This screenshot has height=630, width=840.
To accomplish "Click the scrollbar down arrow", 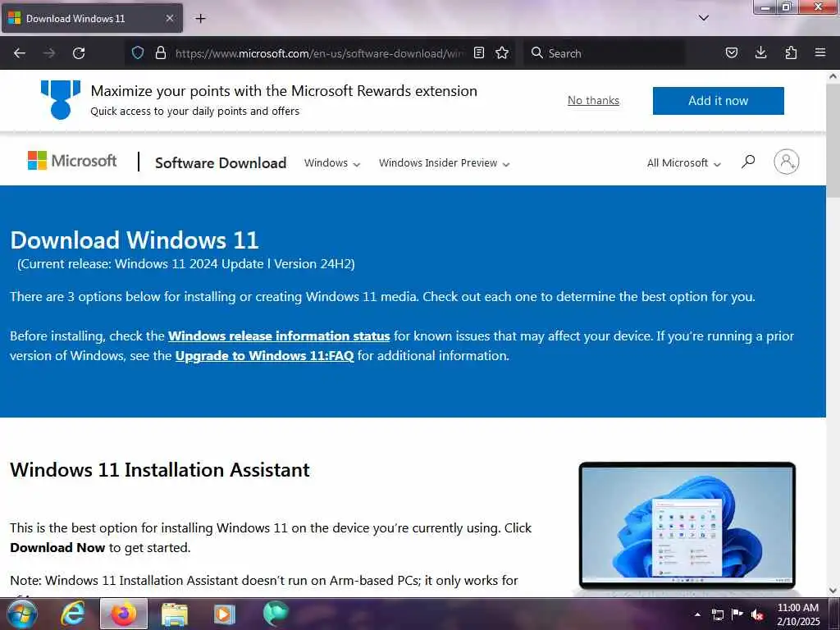I will (x=833, y=591).
